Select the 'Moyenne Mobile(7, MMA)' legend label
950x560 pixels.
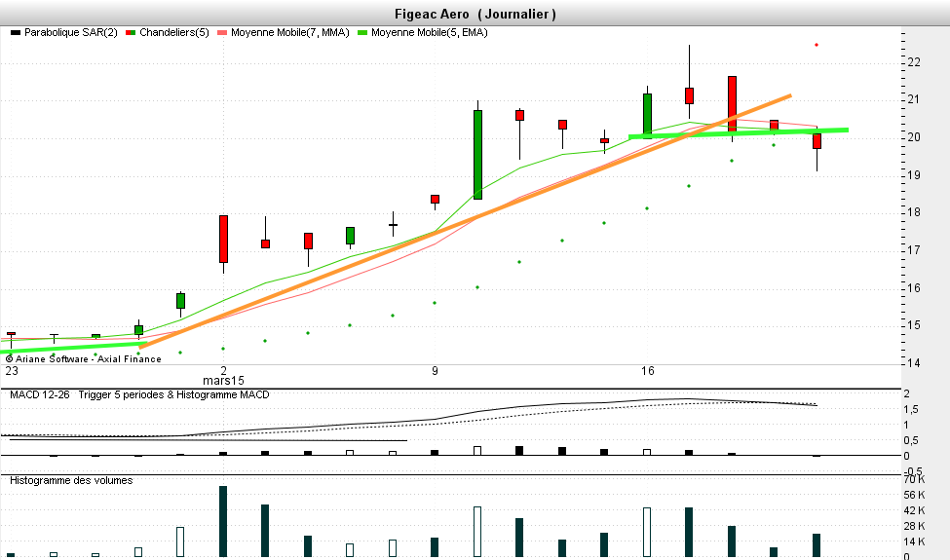290,33
